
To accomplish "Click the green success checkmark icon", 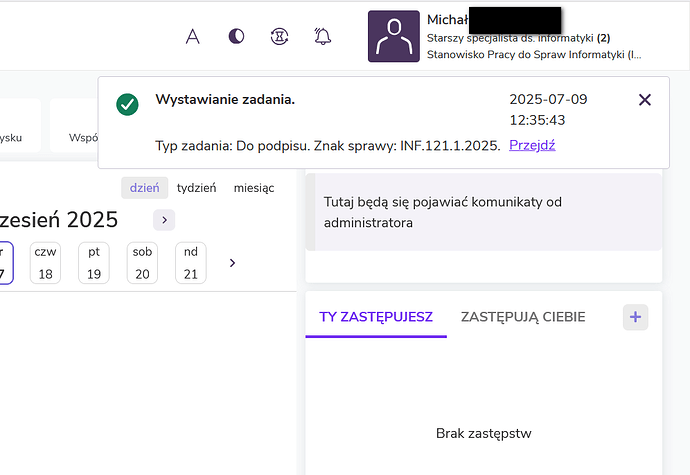I will pos(127,104).
